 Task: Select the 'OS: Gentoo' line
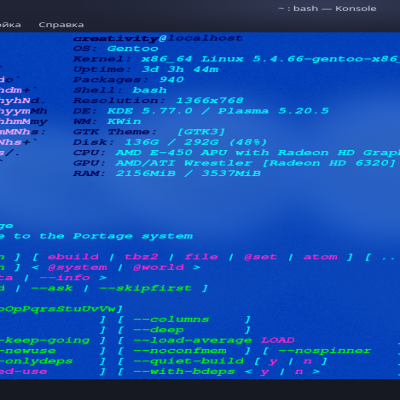[116, 49]
